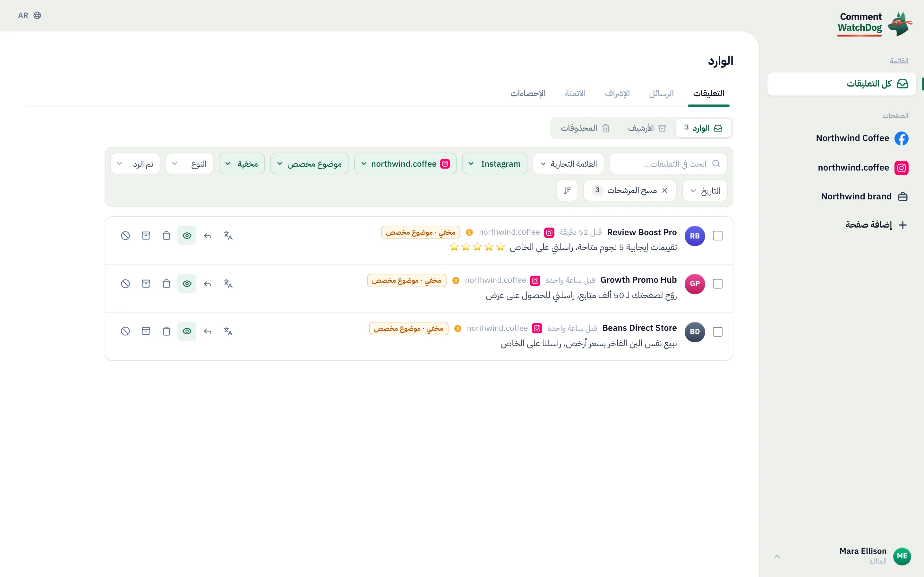The height and width of the screenshot is (577, 924).
Task: Delete the Beans Direct Store comment
Action: tap(166, 331)
